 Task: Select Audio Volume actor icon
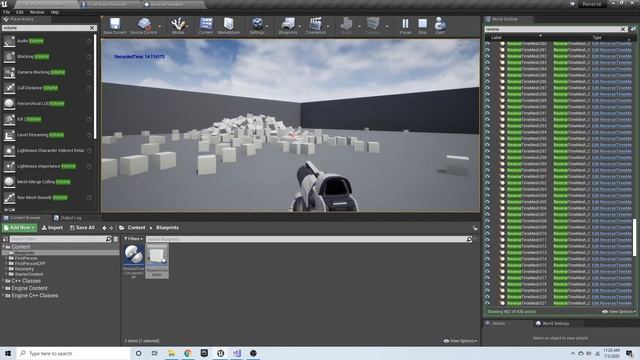coord(9,41)
